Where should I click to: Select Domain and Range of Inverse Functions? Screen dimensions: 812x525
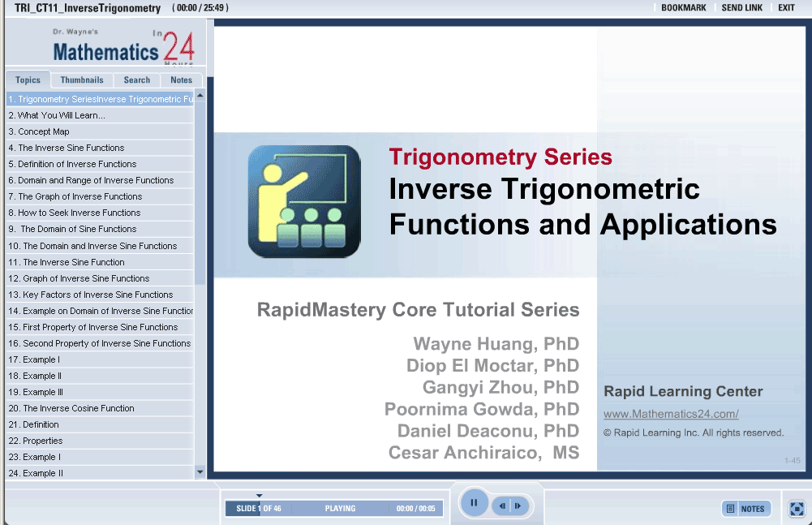(100, 180)
